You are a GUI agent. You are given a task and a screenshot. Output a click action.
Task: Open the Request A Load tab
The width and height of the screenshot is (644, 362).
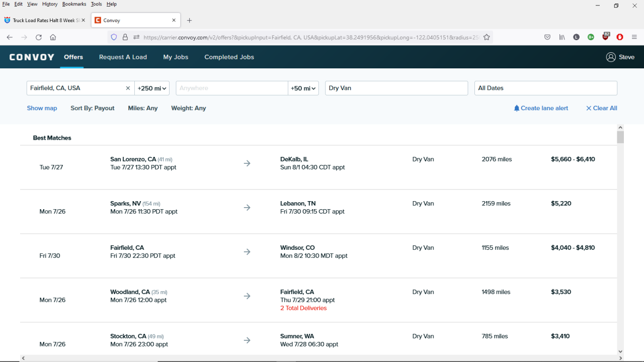click(123, 57)
